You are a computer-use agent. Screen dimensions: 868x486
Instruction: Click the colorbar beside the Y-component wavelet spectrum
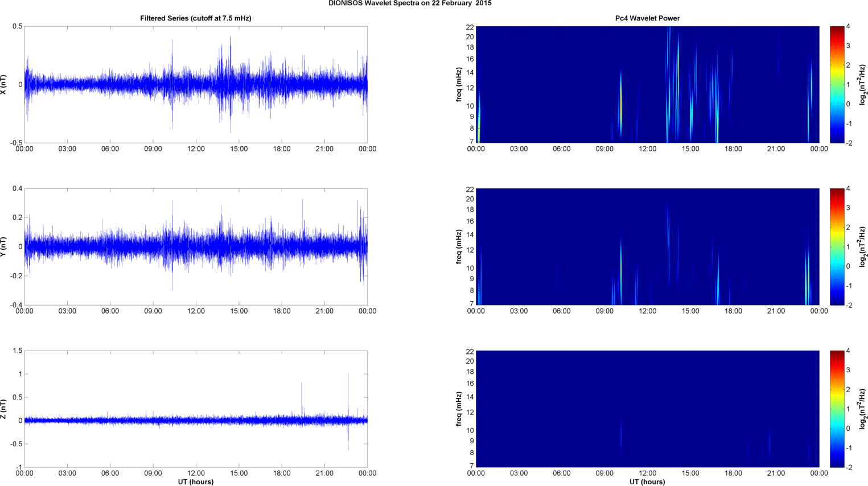coord(837,246)
